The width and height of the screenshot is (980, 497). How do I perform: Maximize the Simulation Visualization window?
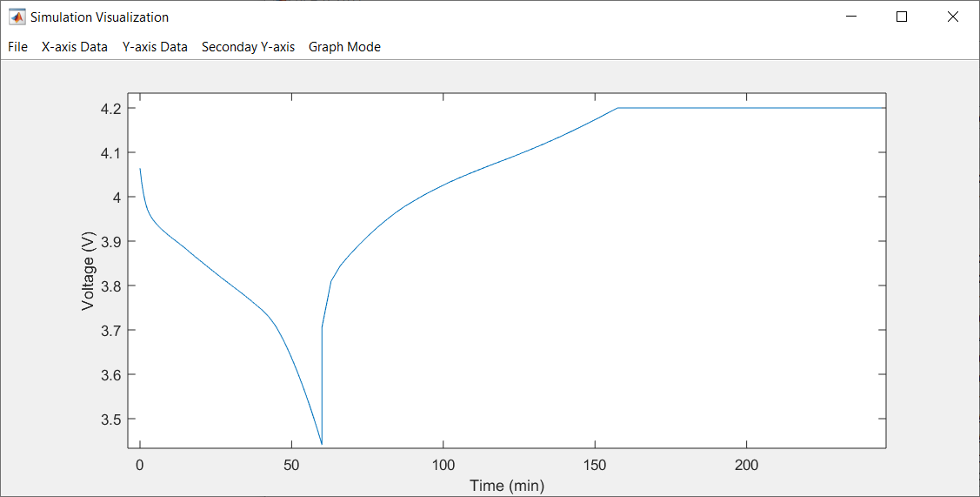click(x=901, y=17)
